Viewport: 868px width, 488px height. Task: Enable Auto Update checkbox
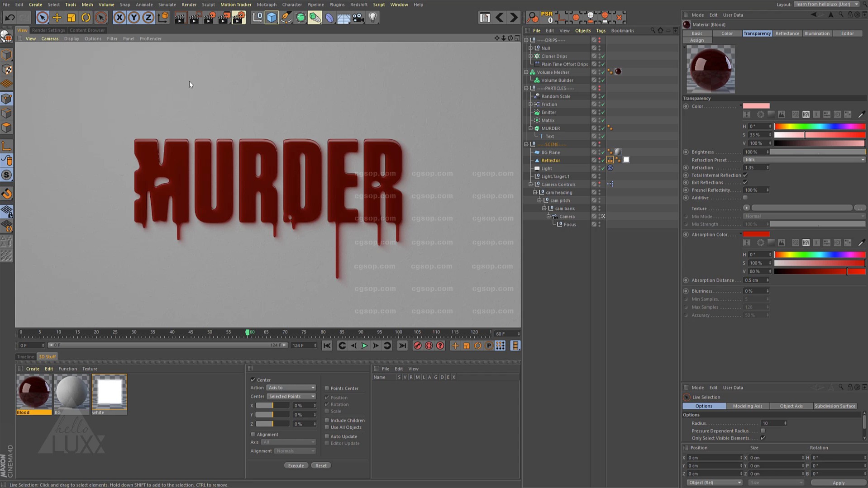pyautogui.click(x=327, y=436)
